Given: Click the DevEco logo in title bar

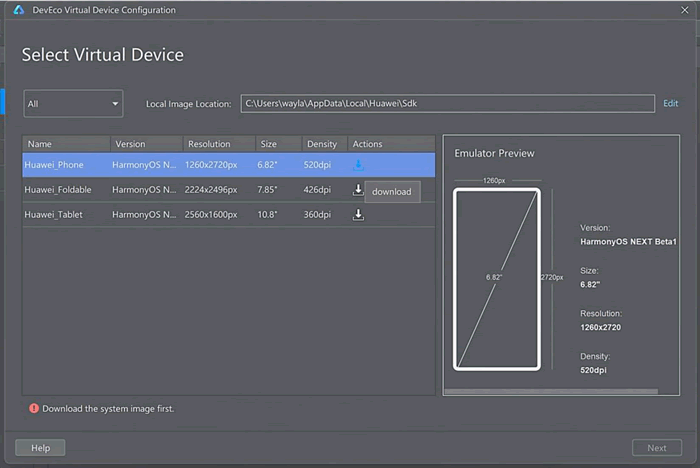Looking at the screenshot, I should coord(19,10).
